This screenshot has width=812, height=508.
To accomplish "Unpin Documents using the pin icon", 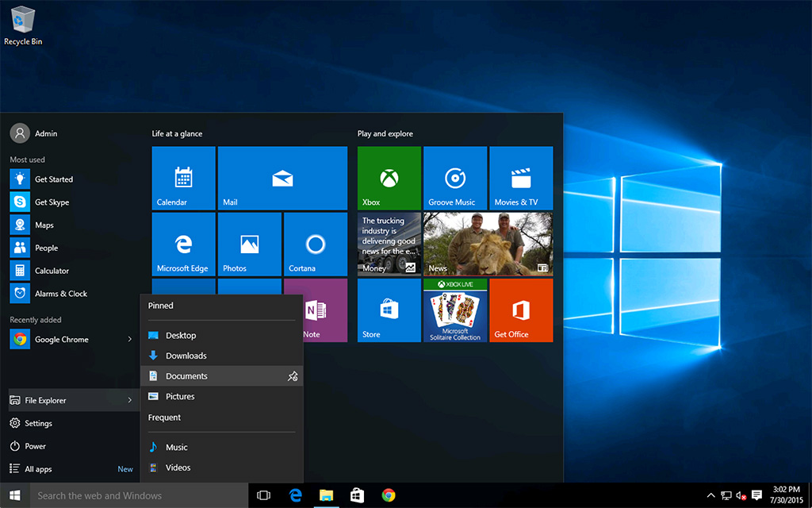I will [293, 376].
